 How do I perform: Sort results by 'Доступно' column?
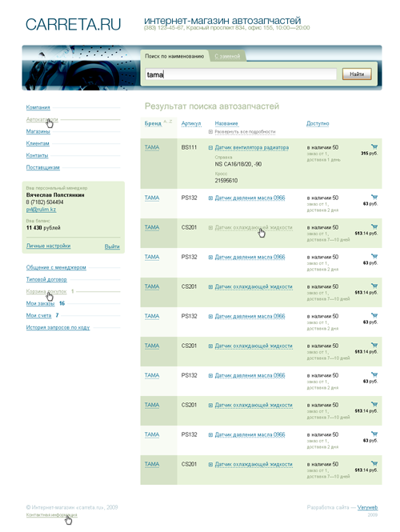pos(318,123)
